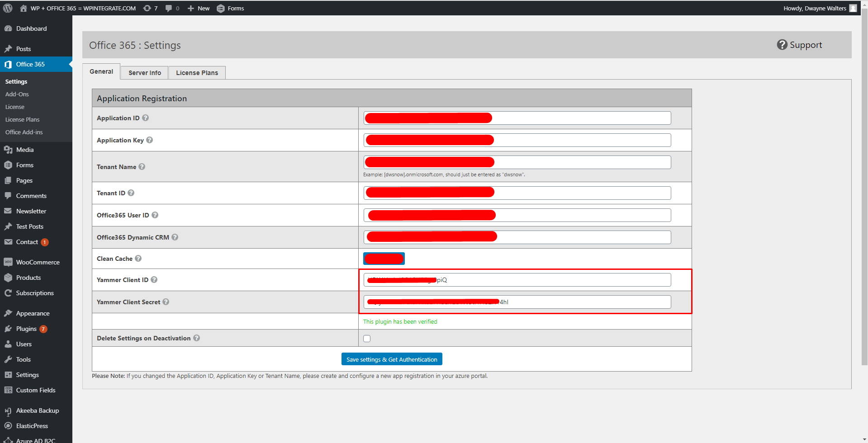Click help icon beside Clean Cache
868x443 pixels.
138,259
